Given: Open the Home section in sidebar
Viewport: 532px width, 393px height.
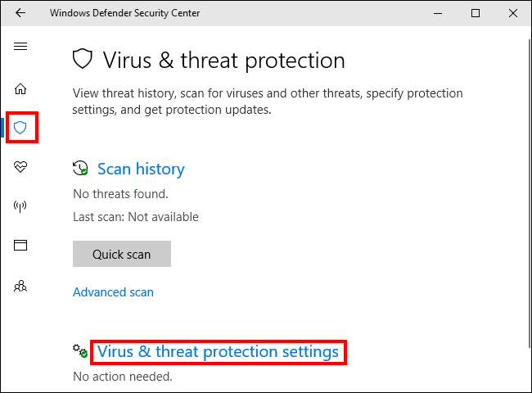Looking at the screenshot, I should pyautogui.click(x=20, y=88).
